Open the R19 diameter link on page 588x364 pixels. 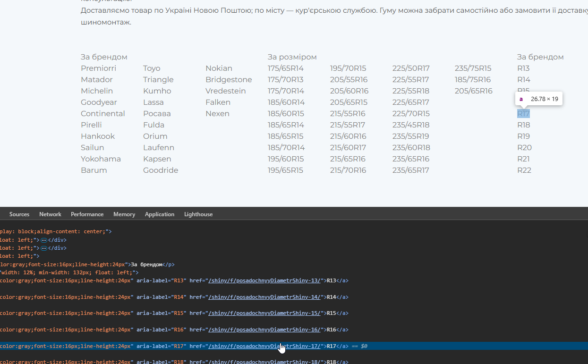point(524,136)
